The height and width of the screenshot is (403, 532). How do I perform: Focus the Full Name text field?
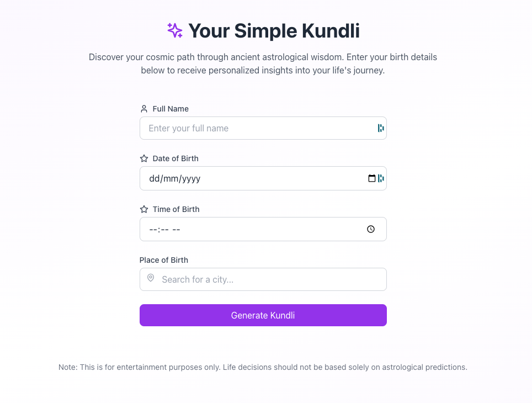[259, 128]
